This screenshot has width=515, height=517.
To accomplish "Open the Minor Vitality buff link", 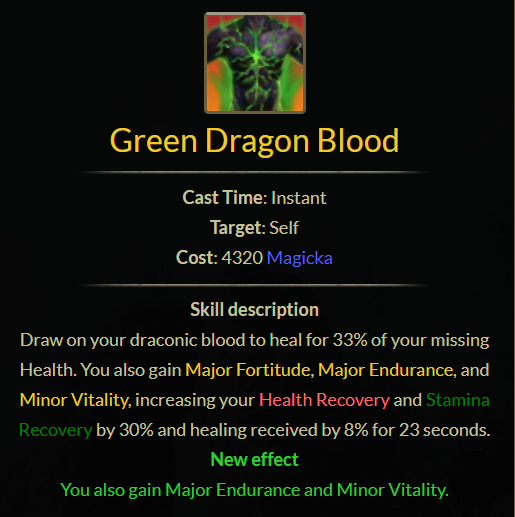I will pyautogui.click(x=75, y=400).
